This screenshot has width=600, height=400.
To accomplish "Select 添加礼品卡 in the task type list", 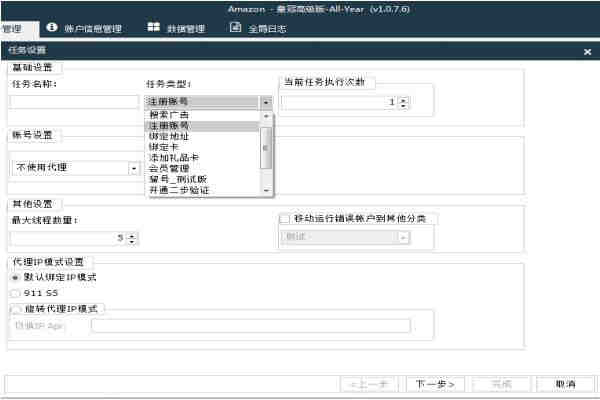I will coord(202,158).
